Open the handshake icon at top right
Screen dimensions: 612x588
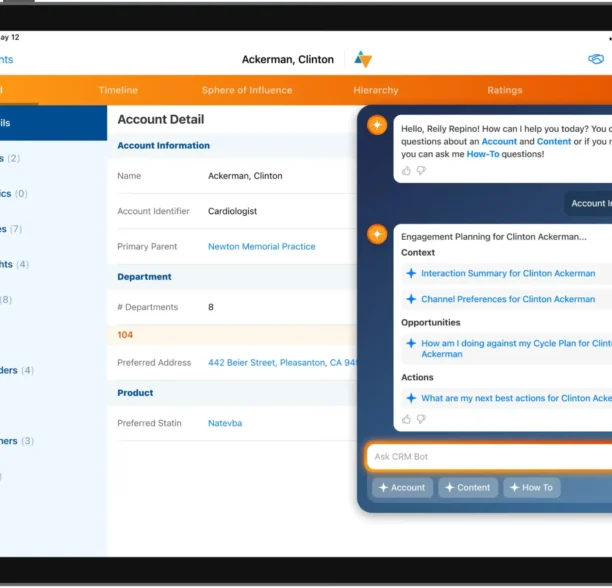point(596,59)
